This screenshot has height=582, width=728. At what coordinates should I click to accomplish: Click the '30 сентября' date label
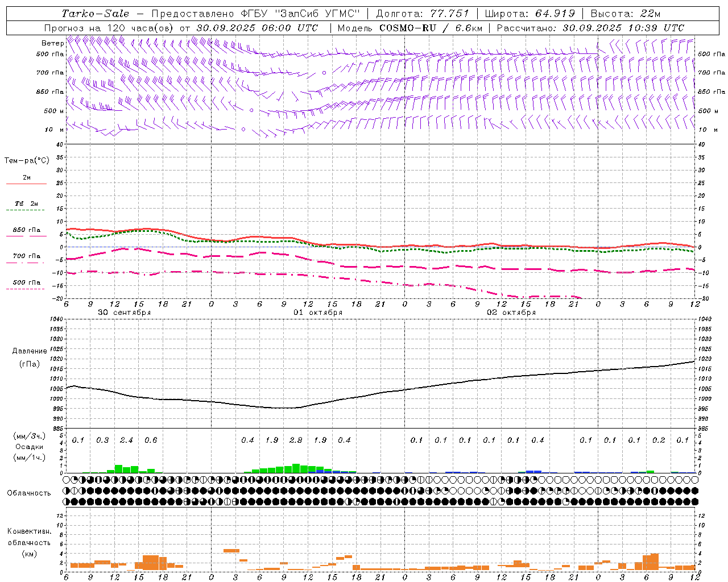pyautogui.click(x=124, y=313)
